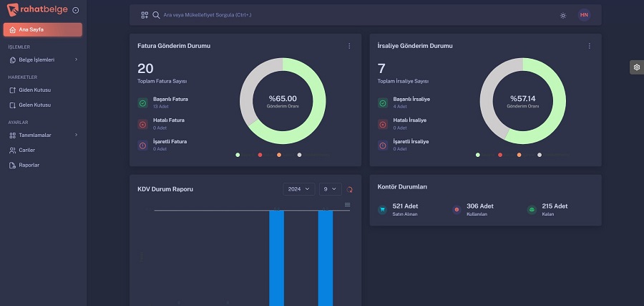This screenshot has height=306, width=644.
Task: Go to Giden Kutusu
Action: click(x=34, y=90)
